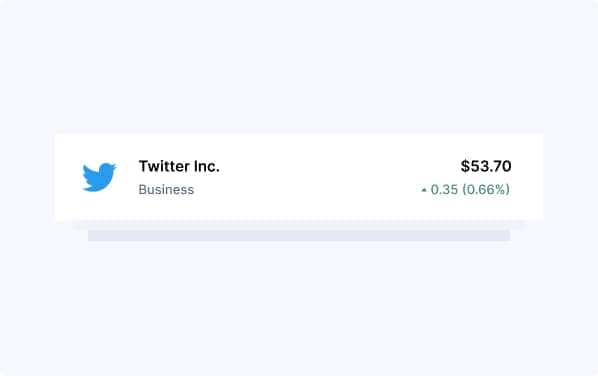The image size is (598, 376).
Task: Click the blue Twitter bird logo
Action: click(99, 177)
